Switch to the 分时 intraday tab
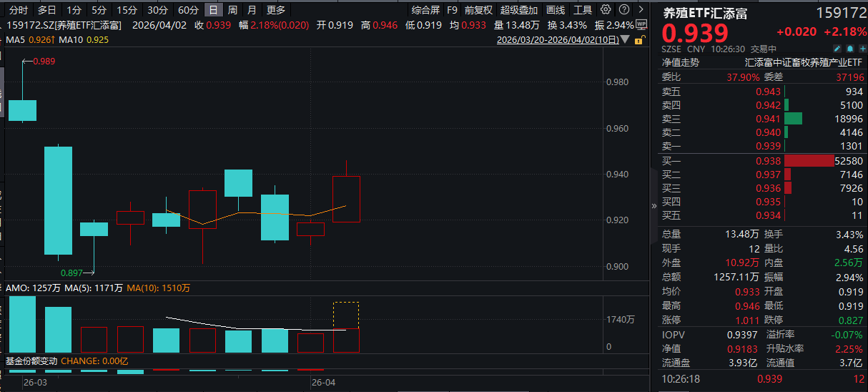 pos(19,10)
